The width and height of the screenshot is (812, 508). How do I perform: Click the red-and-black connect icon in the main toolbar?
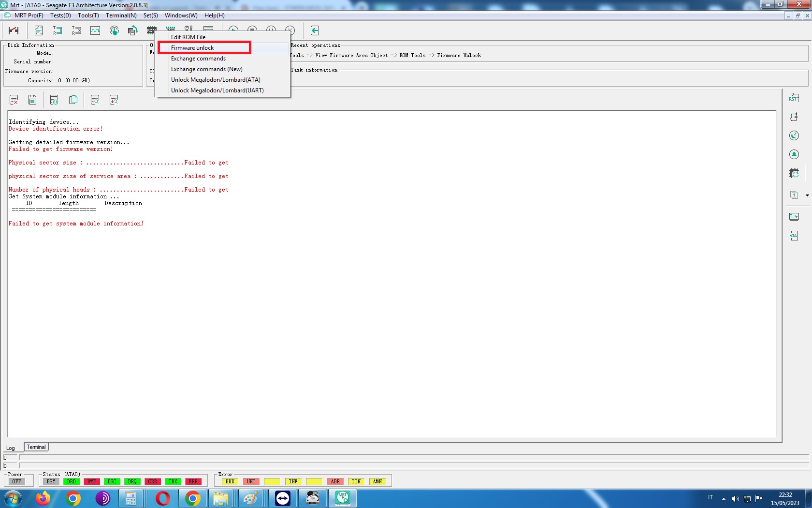pos(14,30)
